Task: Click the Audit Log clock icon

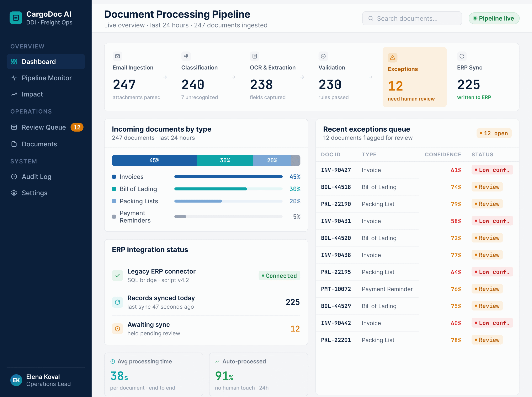Action: (14, 176)
